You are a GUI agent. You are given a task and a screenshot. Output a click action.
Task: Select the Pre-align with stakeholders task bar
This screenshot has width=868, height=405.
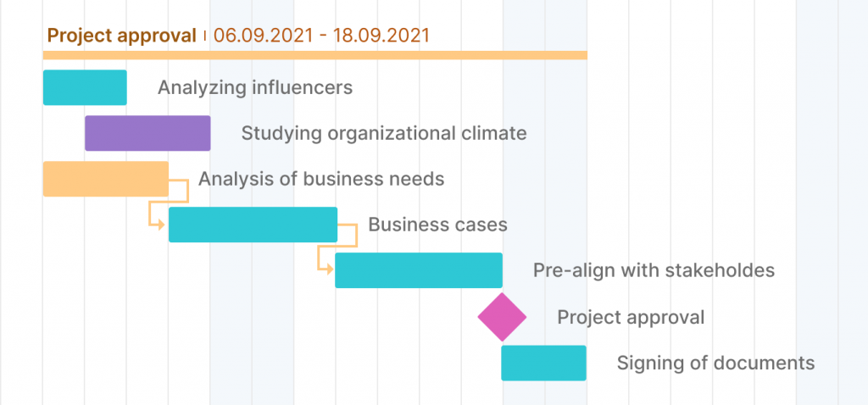pos(419,270)
